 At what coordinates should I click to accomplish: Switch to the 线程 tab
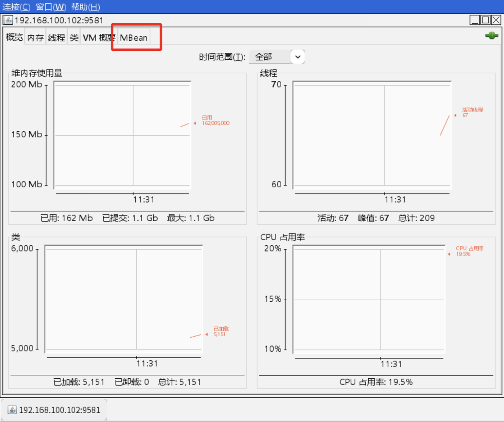pyautogui.click(x=56, y=38)
